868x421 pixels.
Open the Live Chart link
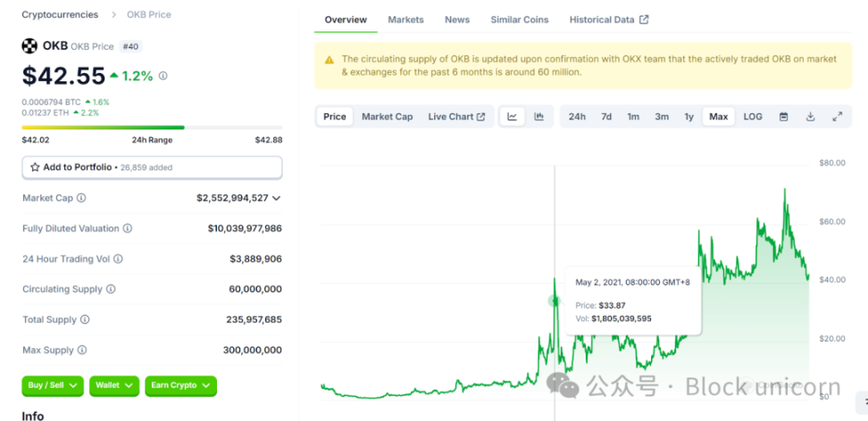point(456,117)
